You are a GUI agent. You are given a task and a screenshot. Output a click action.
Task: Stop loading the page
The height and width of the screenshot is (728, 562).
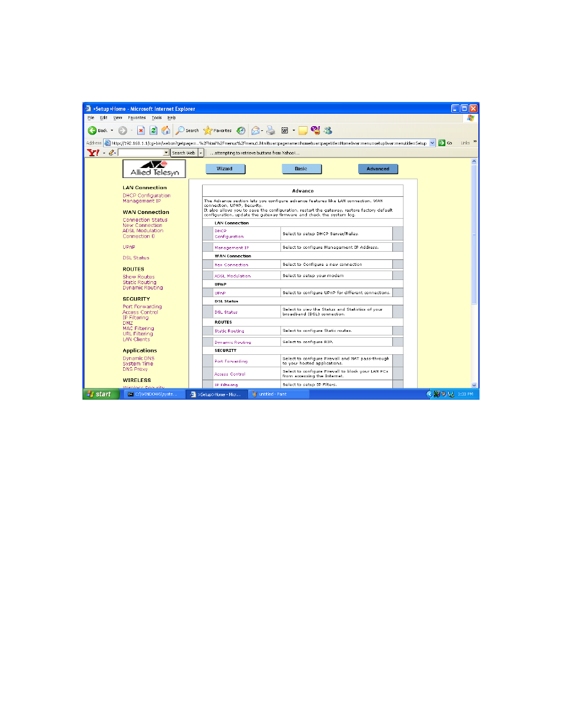click(x=141, y=130)
